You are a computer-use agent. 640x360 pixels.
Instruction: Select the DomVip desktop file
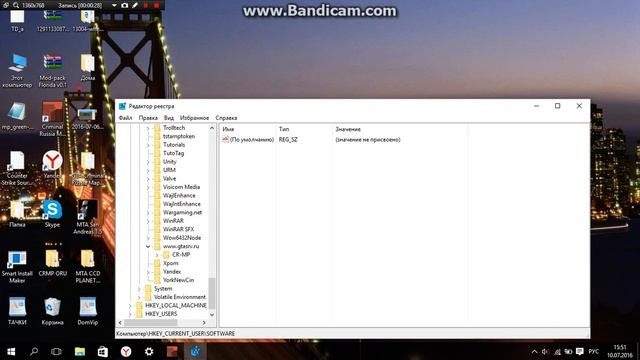click(87, 311)
